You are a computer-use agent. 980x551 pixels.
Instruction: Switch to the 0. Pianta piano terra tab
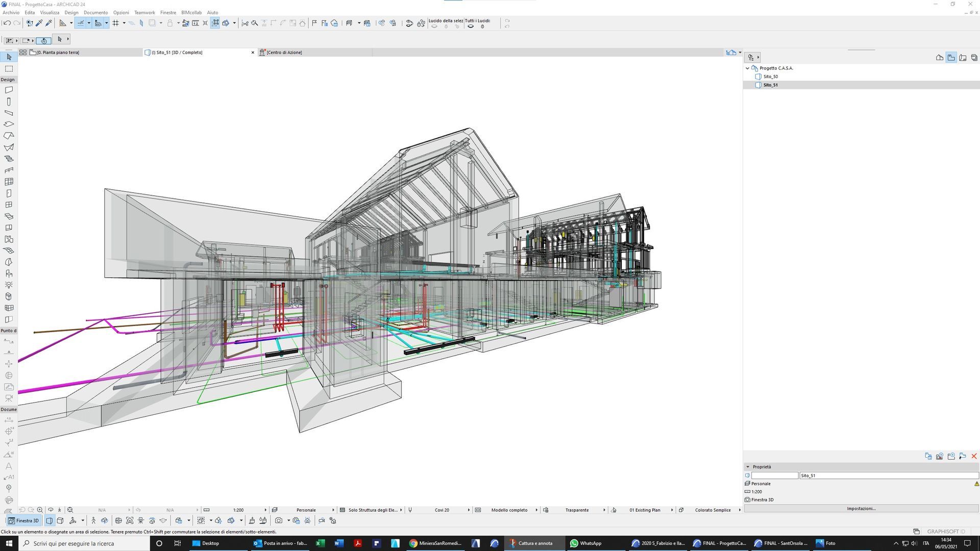(58, 53)
